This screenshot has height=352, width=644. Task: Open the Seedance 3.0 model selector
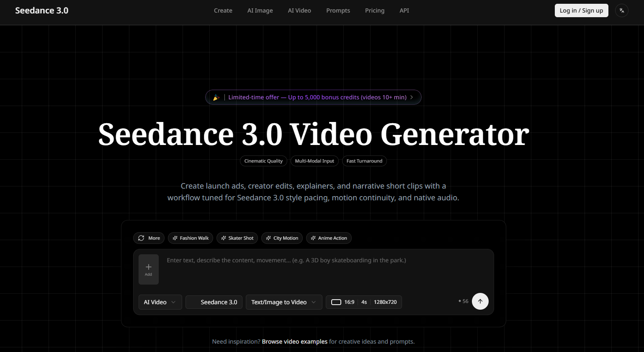214,302
